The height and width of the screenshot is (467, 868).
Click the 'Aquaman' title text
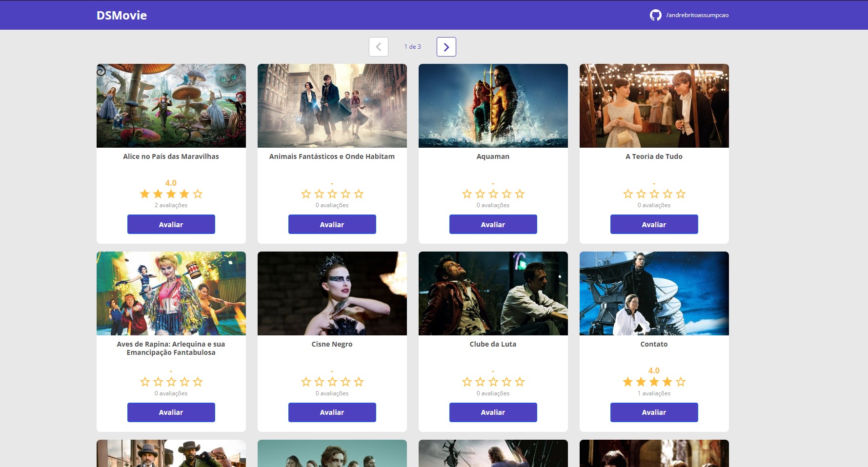pyautogui.click(x=493, y=156)
